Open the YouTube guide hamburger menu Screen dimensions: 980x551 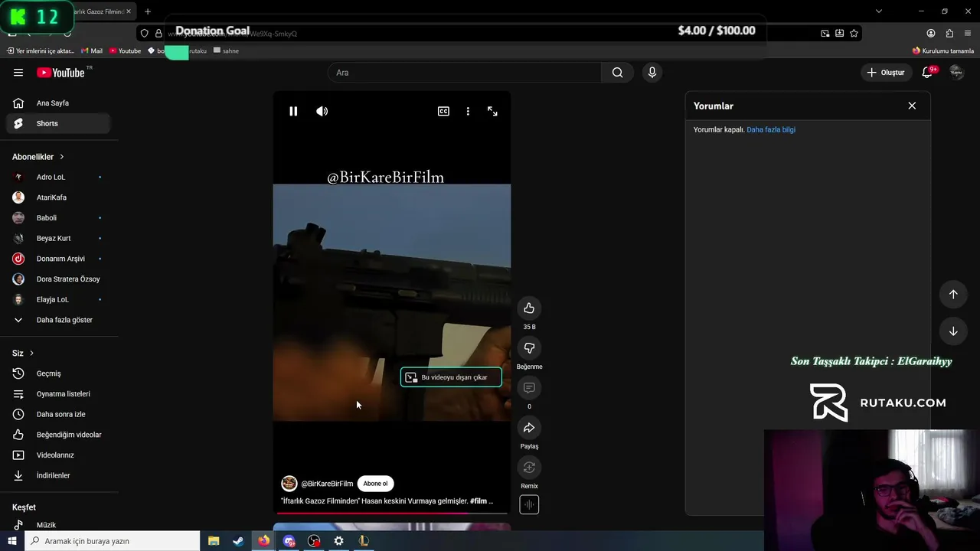coord(18,73)
